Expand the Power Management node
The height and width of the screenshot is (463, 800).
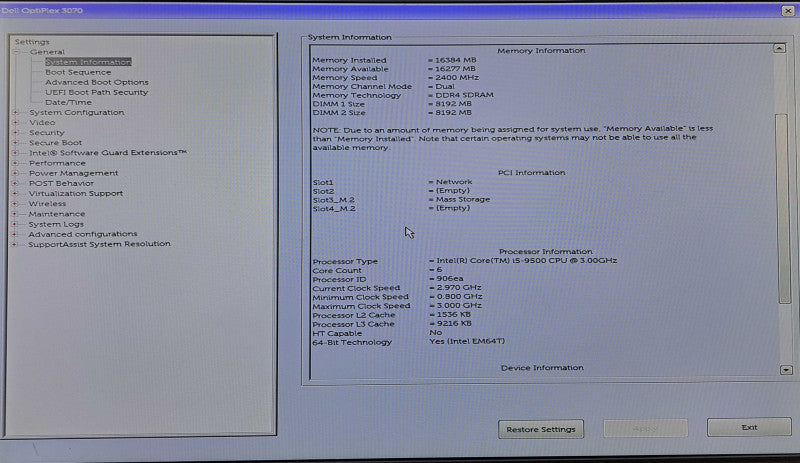click(15, 173)
